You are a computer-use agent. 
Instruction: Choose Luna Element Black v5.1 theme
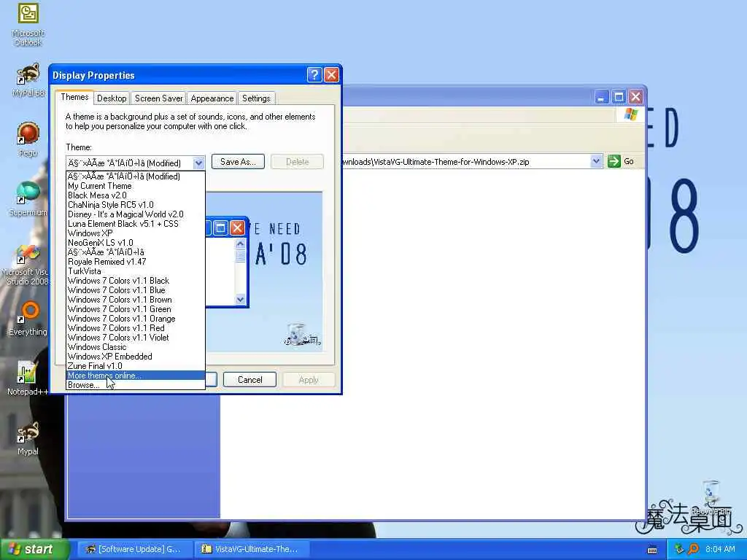135,224
